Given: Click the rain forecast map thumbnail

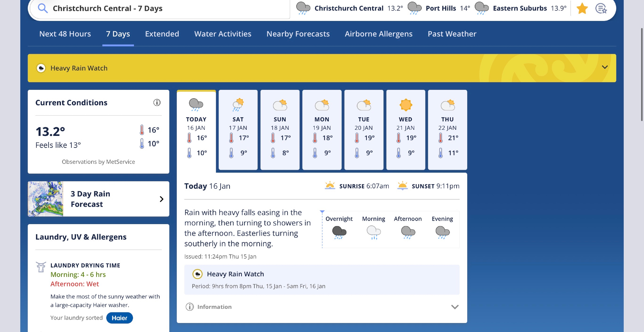Looking at the screenshot, I should pyautogui.click(x=45, y=199).
